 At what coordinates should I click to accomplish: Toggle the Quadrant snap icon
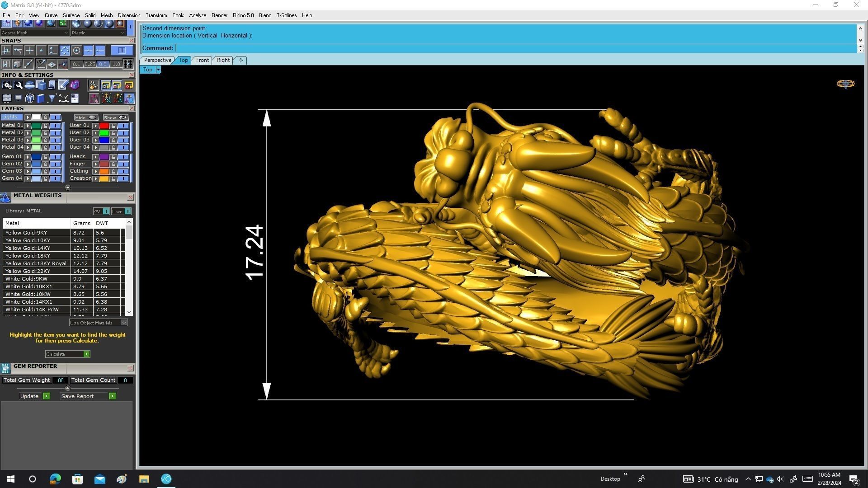[65, 51]
